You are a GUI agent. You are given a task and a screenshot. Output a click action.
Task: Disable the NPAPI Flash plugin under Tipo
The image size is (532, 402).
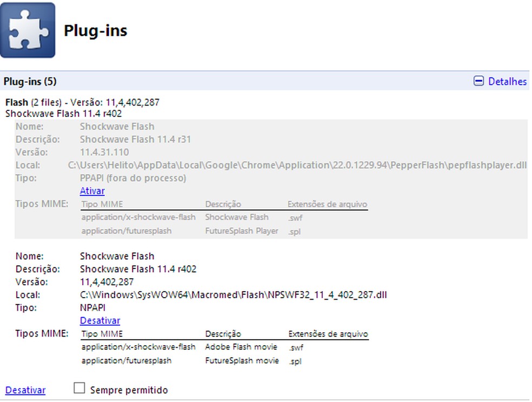click(x=99, y=321)
